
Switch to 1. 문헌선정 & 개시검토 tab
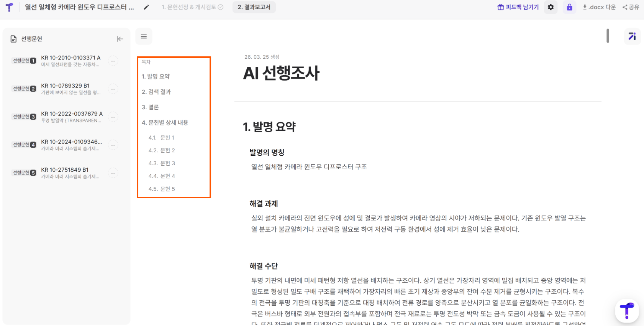tap(192, 7)
